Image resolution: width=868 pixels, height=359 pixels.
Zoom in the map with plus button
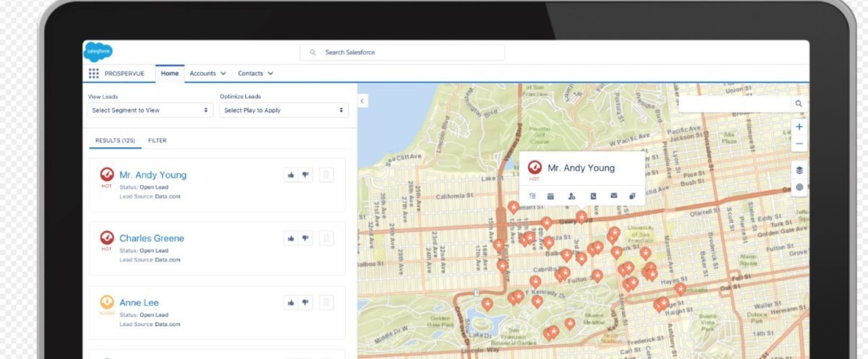pyautogui.click(x=799, y=127)
